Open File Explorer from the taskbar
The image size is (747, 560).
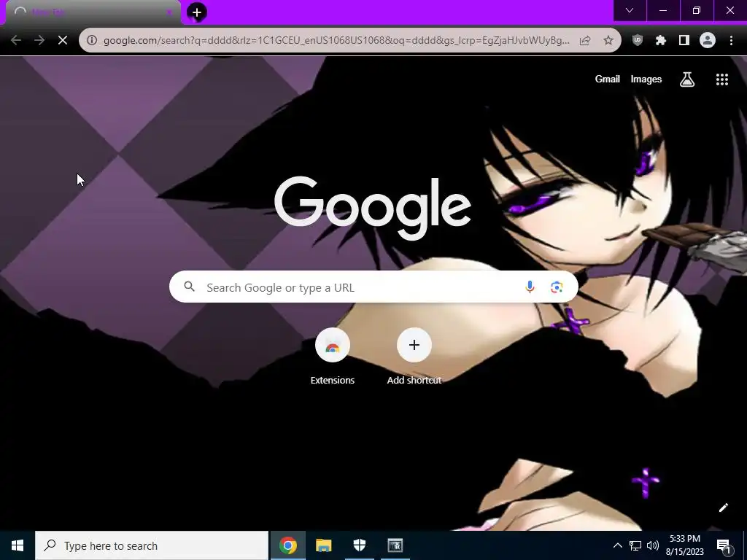click(323, 545)
